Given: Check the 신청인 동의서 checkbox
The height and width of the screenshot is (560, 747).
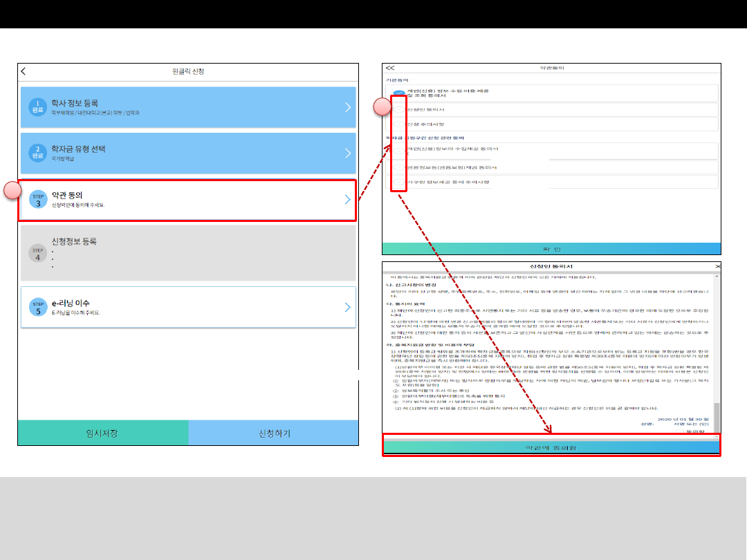Looking at the screenshot, I should (x=399, y=110).
